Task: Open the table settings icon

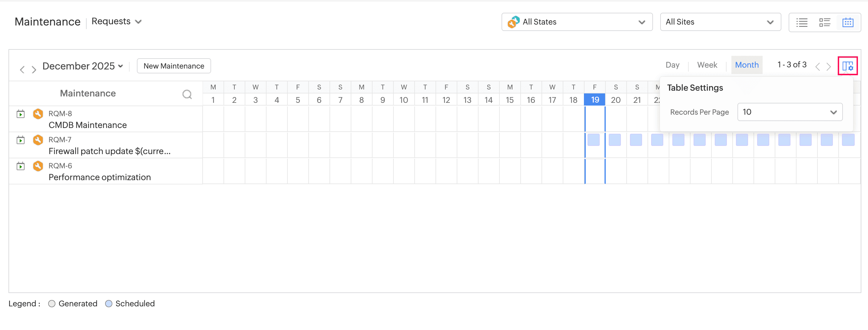Action: [x=847, y=66]
